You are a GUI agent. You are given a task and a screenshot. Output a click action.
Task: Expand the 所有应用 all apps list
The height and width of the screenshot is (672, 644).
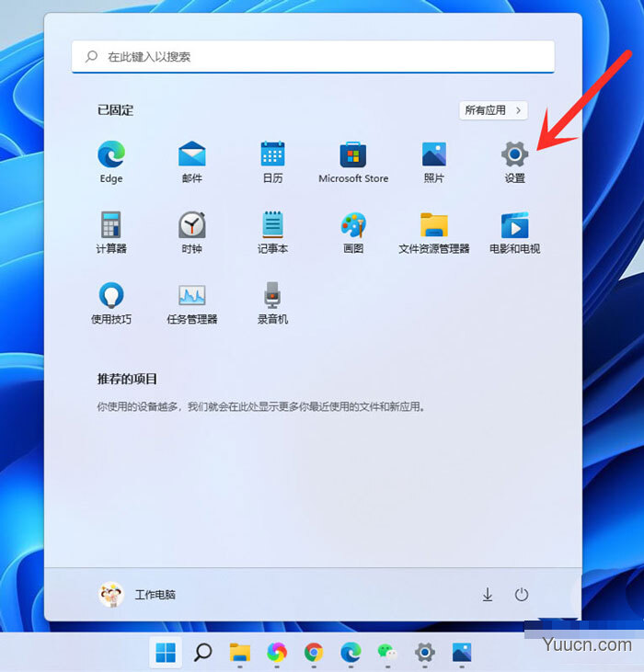click(x=493, y=110)
